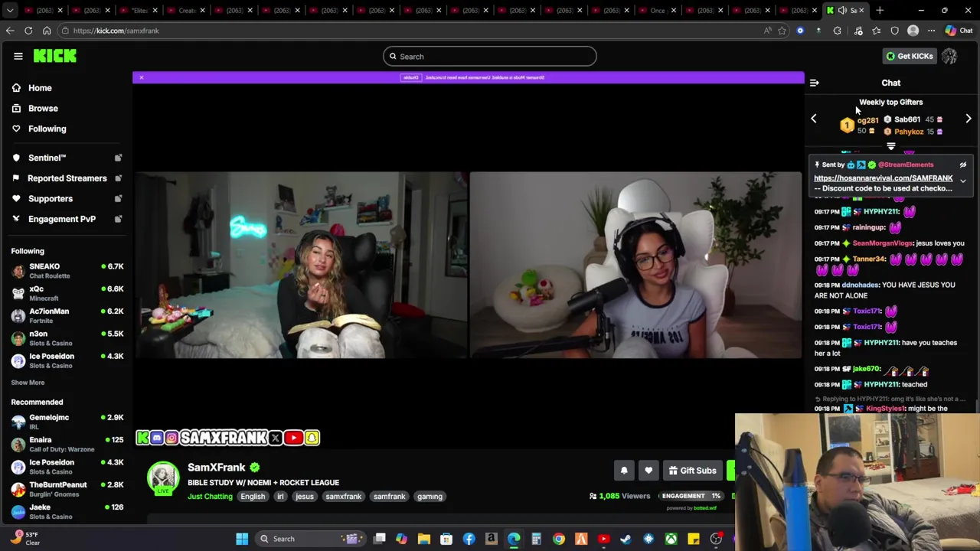Open Browse in the sidebar
Screen dimensions: 980x551
[43, 109]
